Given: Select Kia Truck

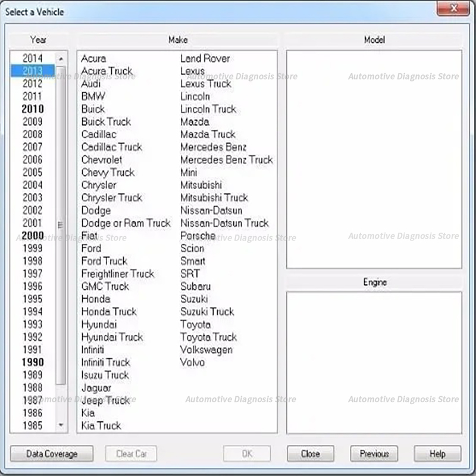Looking at the screenshot, I should click(x=101, y=425).
